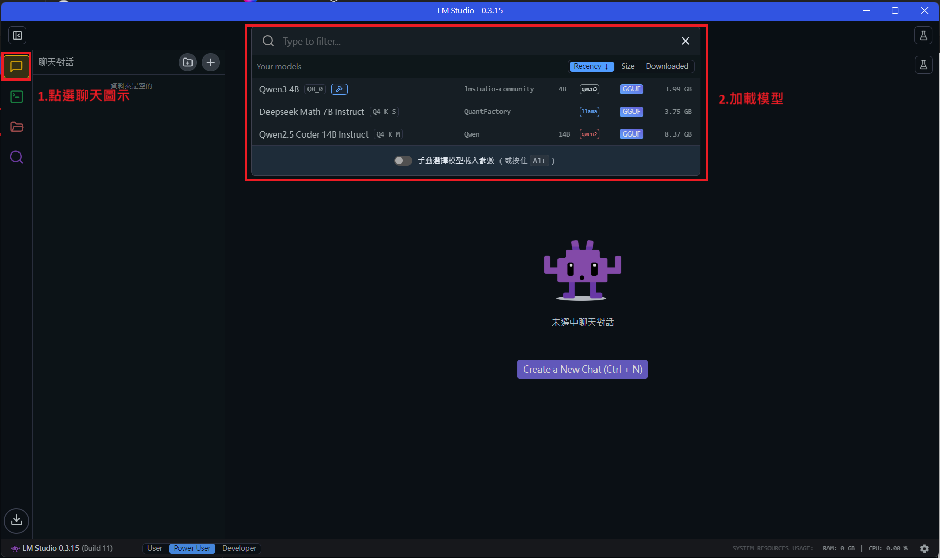
Task: Collapse the sidebar with panel toggle icon
Action: tap(17, 35)
